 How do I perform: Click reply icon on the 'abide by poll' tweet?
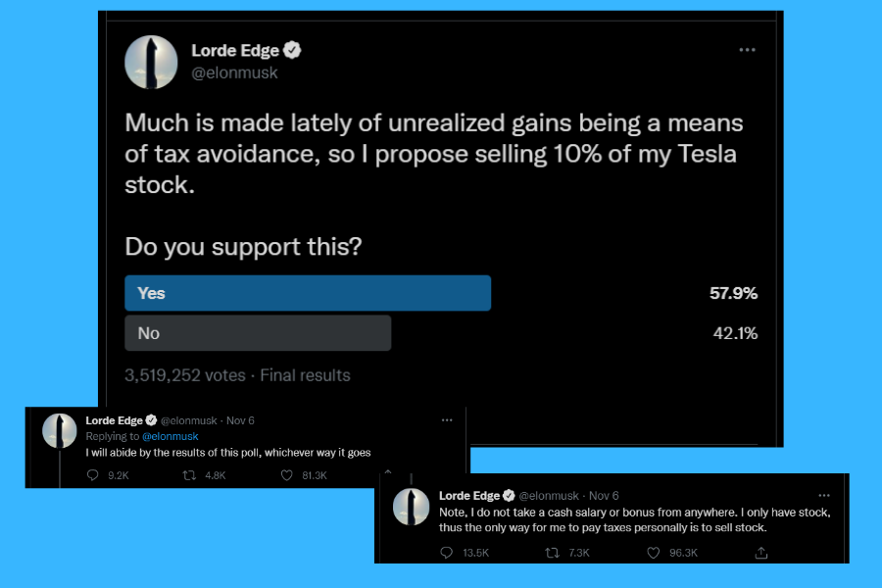coord(93,475)
